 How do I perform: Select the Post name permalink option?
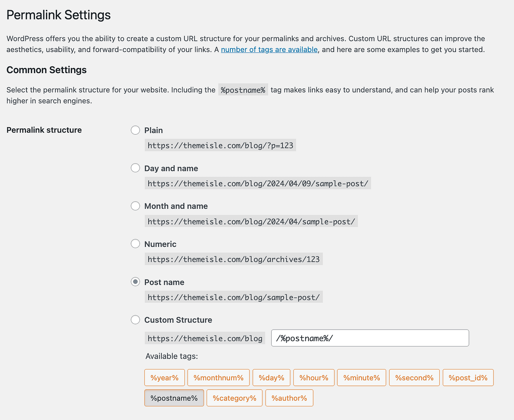(135, 282)
